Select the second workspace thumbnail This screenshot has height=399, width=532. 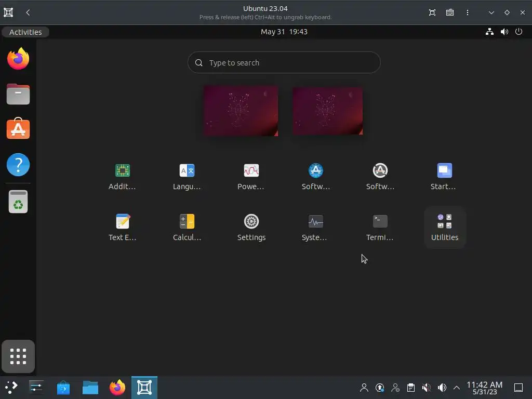327,111
